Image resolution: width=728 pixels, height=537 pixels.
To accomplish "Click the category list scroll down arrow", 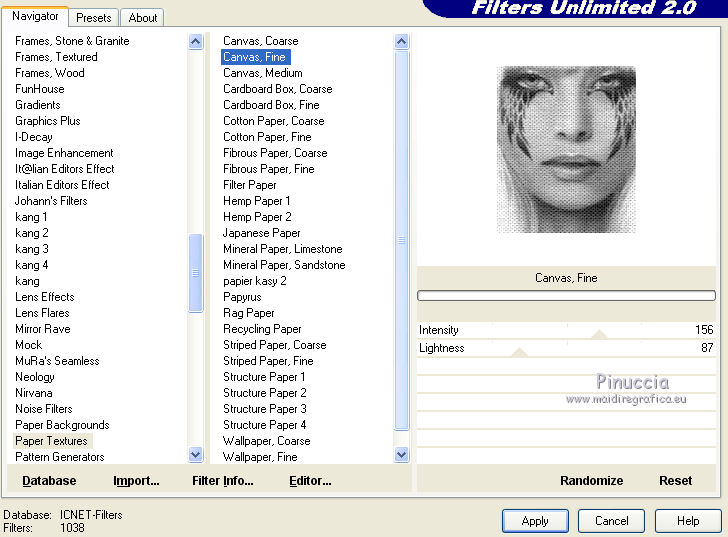I will 196,454.
